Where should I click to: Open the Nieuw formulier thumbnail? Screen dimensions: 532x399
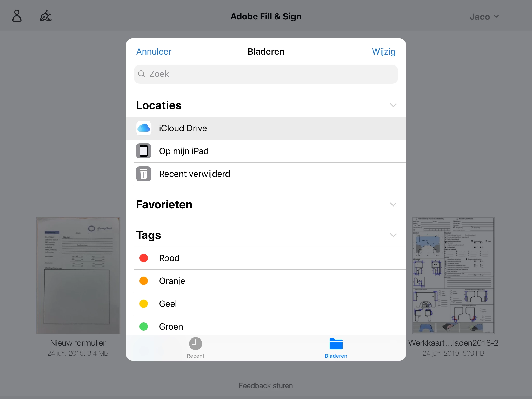coord(78,275)
